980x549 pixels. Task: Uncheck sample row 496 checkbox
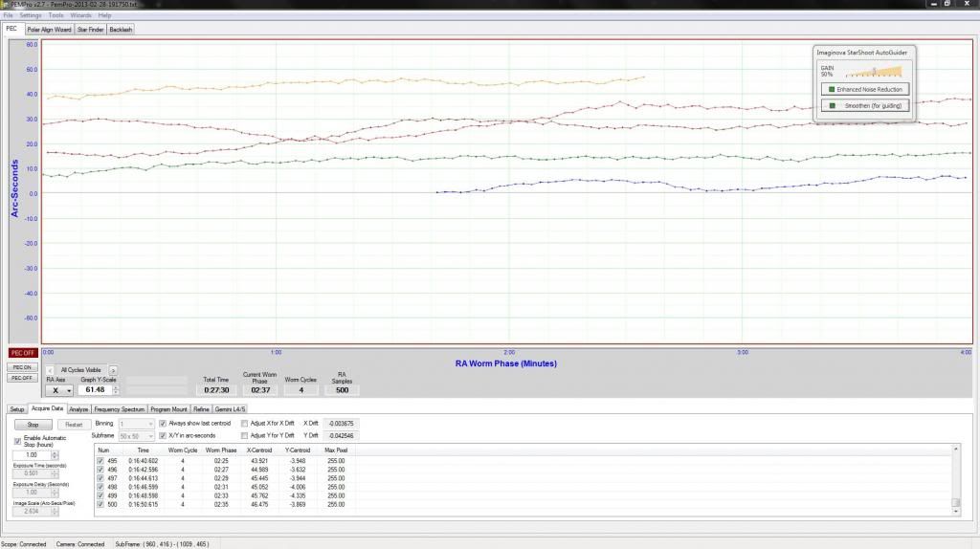(x=100, y=470)
